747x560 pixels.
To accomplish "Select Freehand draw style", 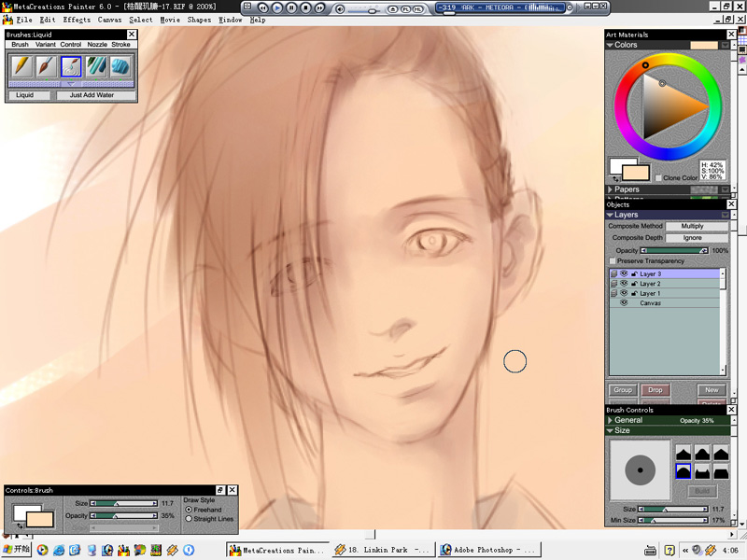I will pos(189,510).
